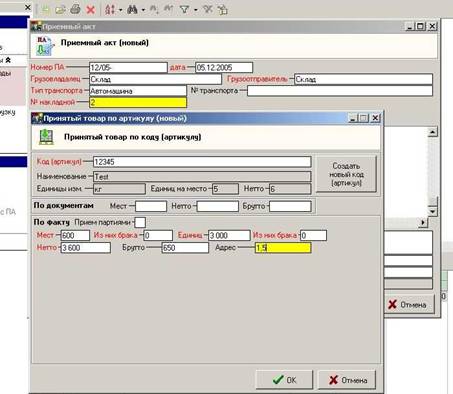Click the Грузовладелец field
The width and height of the screenshot is (453, 394).
pos(155,79)
